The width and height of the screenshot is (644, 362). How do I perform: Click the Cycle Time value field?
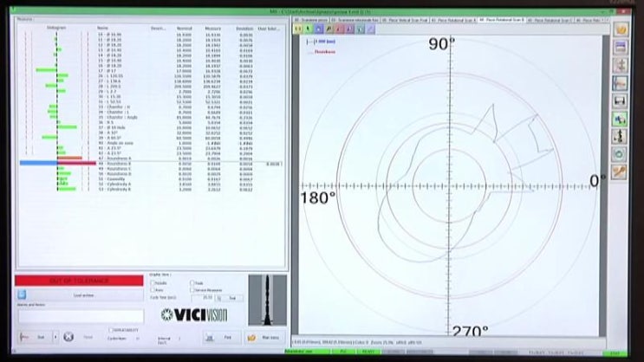[203, 298]
